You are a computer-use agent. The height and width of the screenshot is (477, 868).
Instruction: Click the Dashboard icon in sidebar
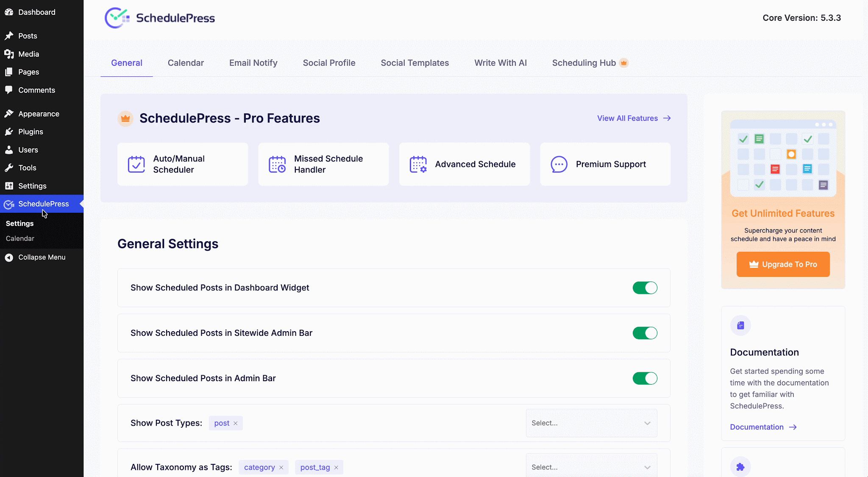coord(9,12)
